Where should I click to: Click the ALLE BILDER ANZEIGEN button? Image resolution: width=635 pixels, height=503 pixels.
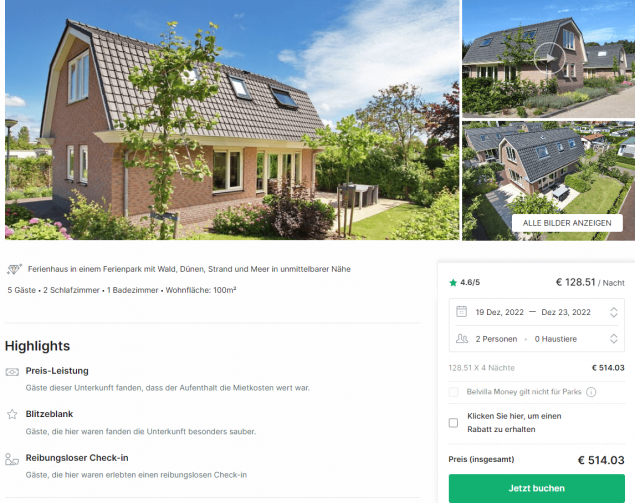point(567,223)
